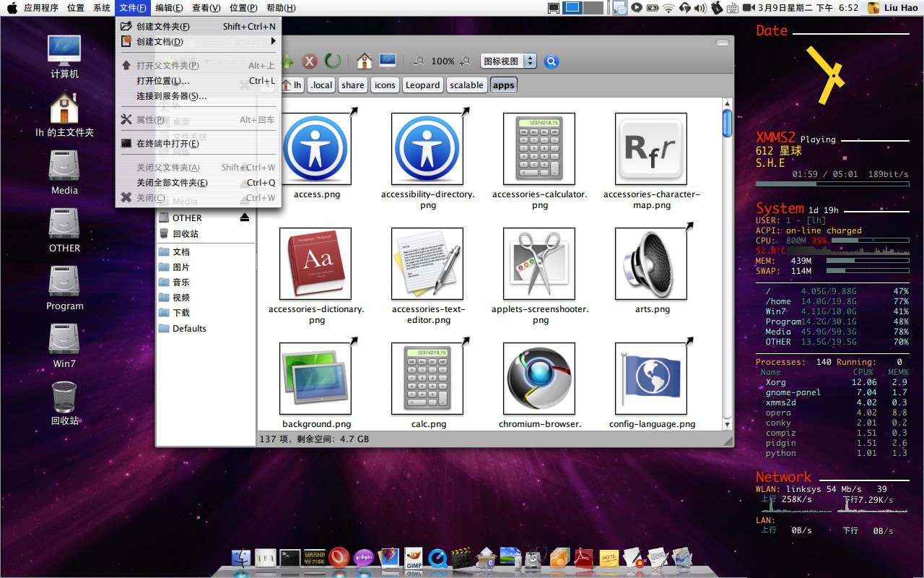Select the share path button

click(353, 85)
